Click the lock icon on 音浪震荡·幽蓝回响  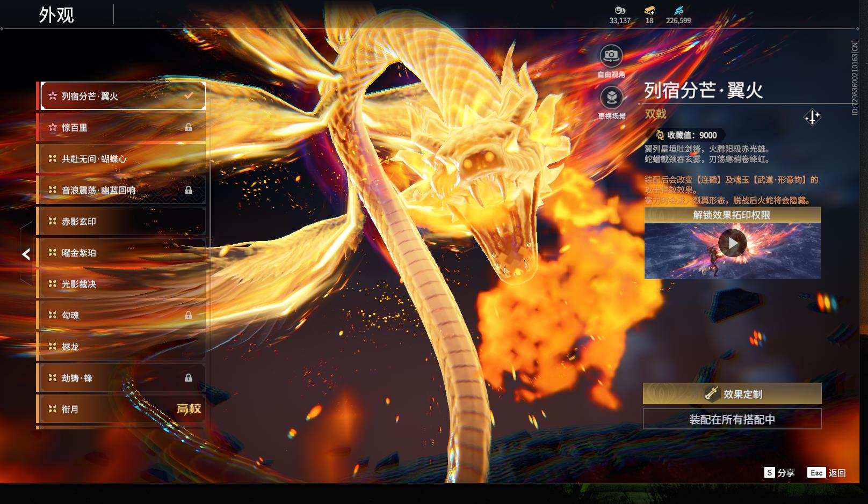point(189,190)
